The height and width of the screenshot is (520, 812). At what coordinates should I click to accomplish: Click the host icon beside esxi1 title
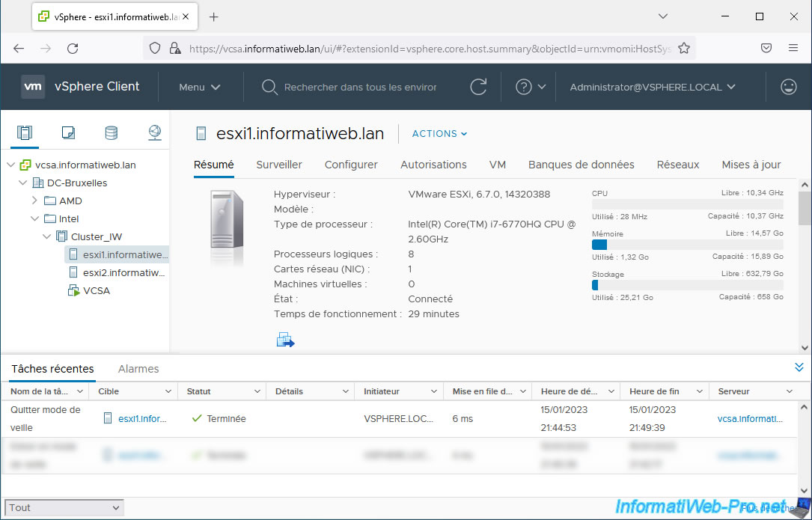point(201,134)
